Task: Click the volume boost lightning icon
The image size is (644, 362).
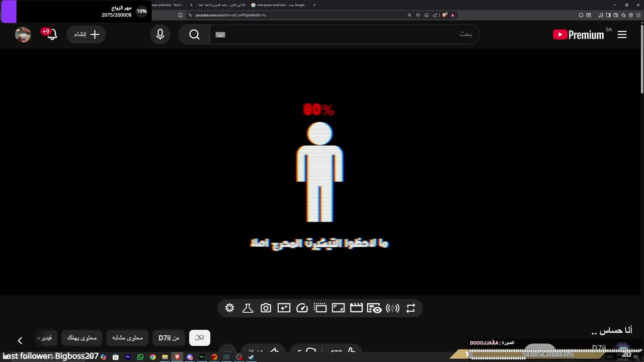Action: [392, 308]
